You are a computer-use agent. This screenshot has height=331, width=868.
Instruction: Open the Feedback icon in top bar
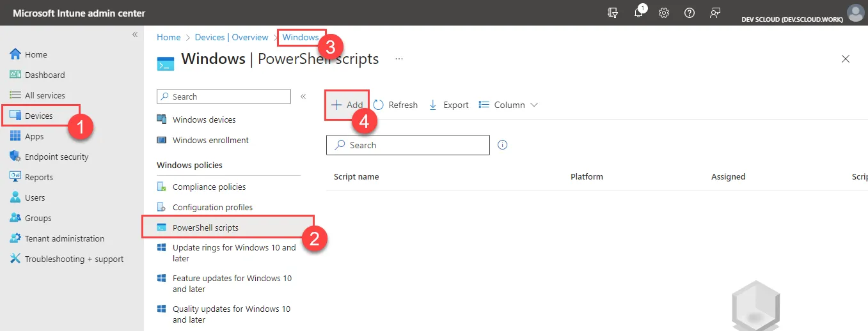pos(715,13)
